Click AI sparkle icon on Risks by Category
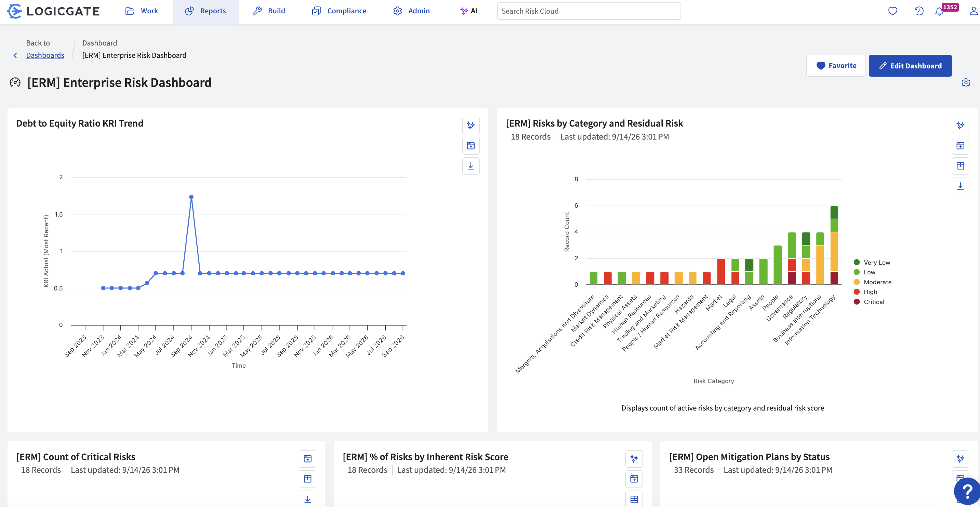The height and width of the screenshot is (507, 980). pyautogui.click(x=960, y=125)
